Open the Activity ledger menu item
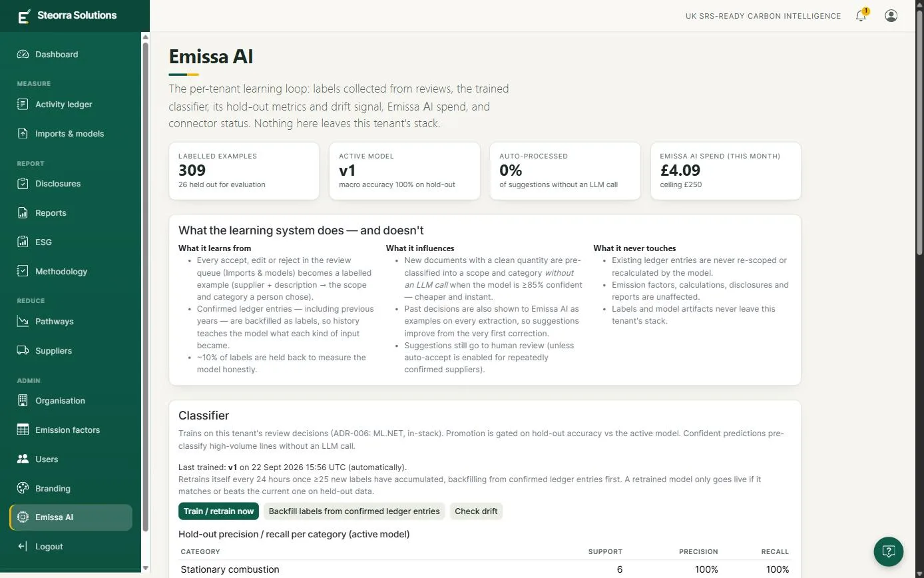Screen dimensions: 924x578 coord(71,105)
